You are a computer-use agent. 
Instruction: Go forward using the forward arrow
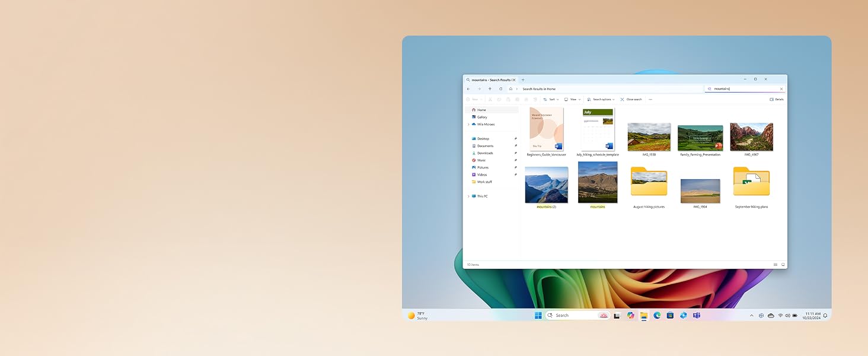click(479, 89)
